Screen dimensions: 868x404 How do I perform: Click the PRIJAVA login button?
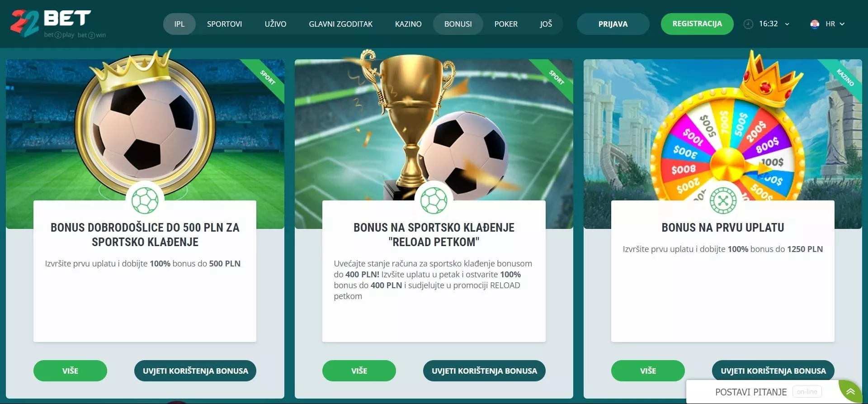tap(613, 24)
